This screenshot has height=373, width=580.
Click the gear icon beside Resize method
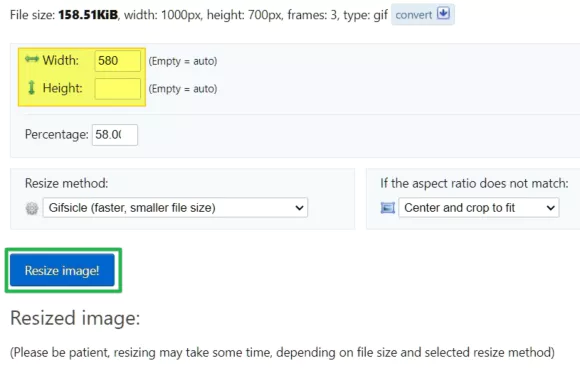pyautogui.click(x=32, y=208)
